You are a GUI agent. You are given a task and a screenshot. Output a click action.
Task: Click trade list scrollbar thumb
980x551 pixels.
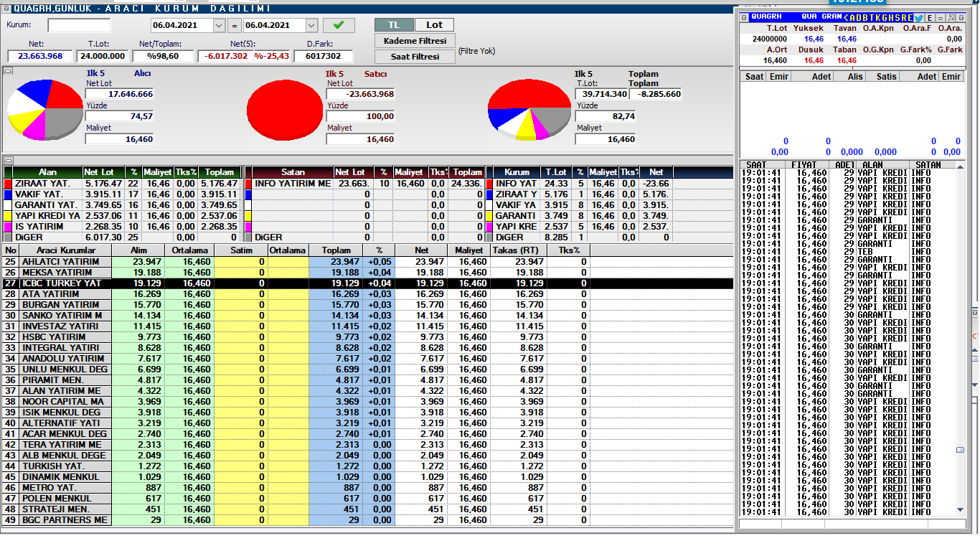click(961, 450)
